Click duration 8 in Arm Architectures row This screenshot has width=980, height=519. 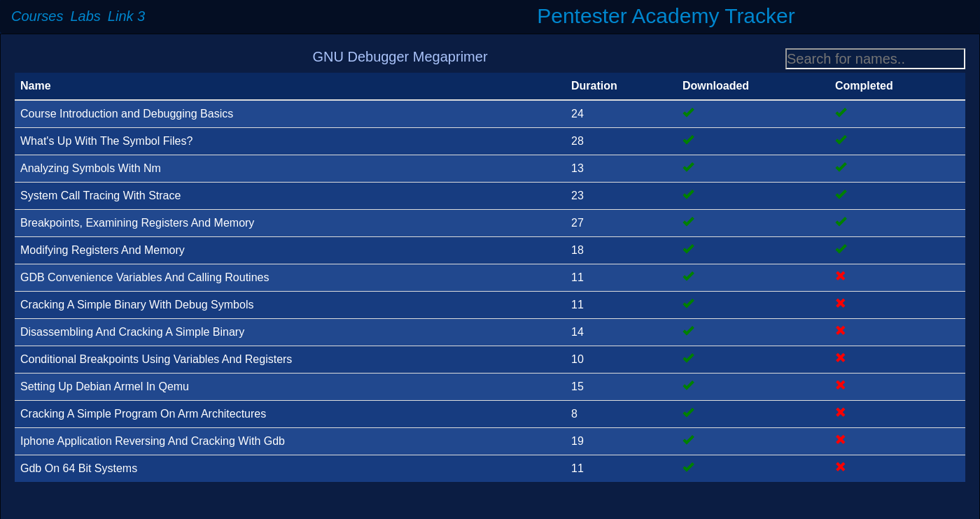(575, 414)
